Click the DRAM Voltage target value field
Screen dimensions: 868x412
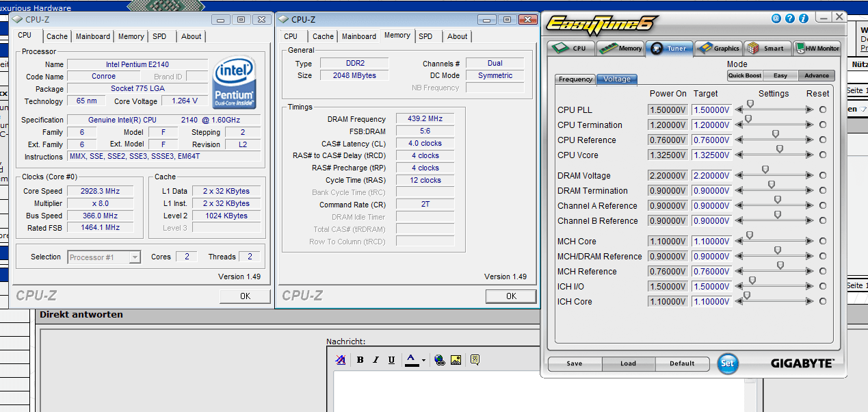point(711,176)
